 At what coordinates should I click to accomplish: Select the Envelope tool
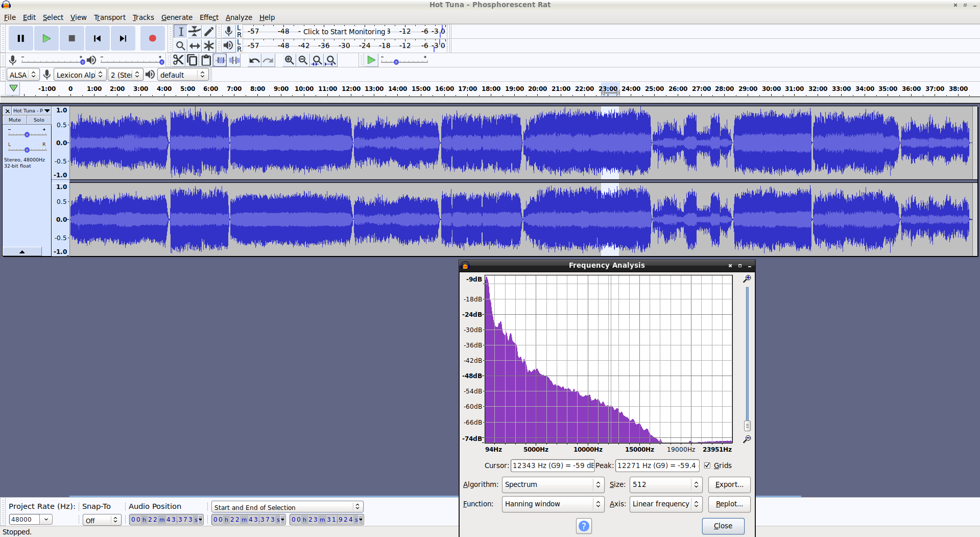[x=195, y=31]
